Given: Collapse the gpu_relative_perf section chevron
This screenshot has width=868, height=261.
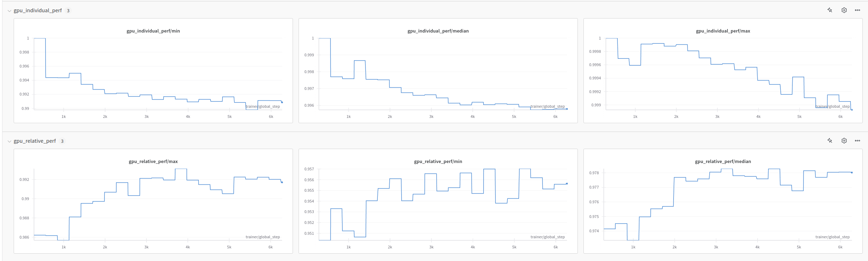Looking at the screenshot, I should click(x=9, y=141).
